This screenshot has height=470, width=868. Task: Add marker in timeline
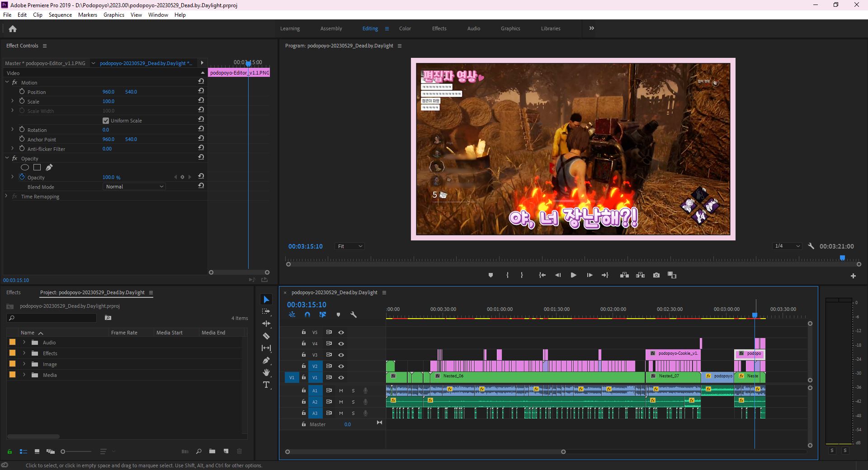338,315
